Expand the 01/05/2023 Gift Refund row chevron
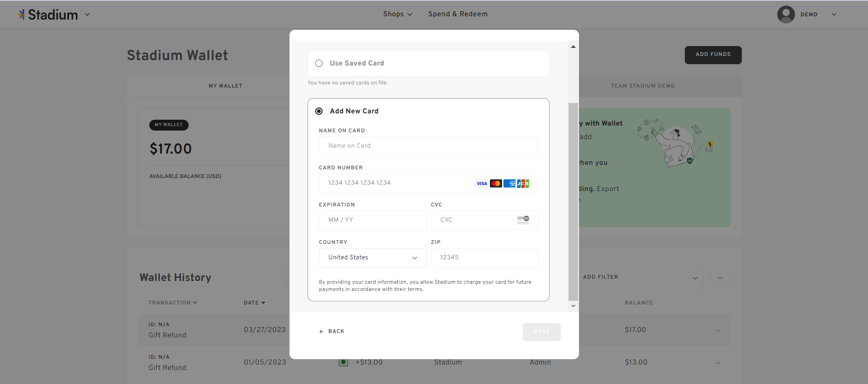This screenshot has height=384, width=868. pos(718,363)
